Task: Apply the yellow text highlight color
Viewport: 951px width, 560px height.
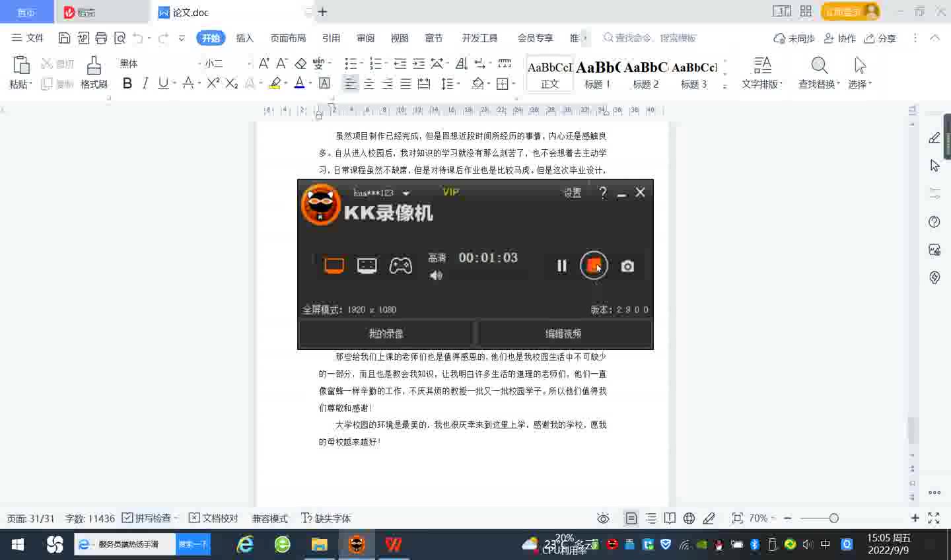Action: tap(275, 83)
